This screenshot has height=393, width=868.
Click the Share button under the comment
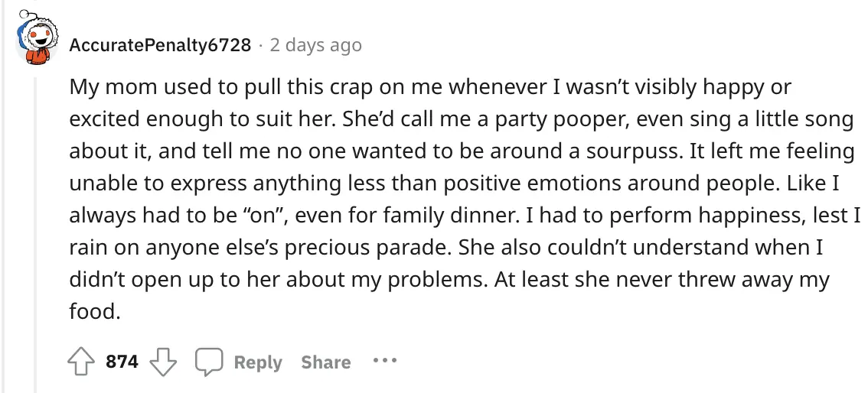325,362
